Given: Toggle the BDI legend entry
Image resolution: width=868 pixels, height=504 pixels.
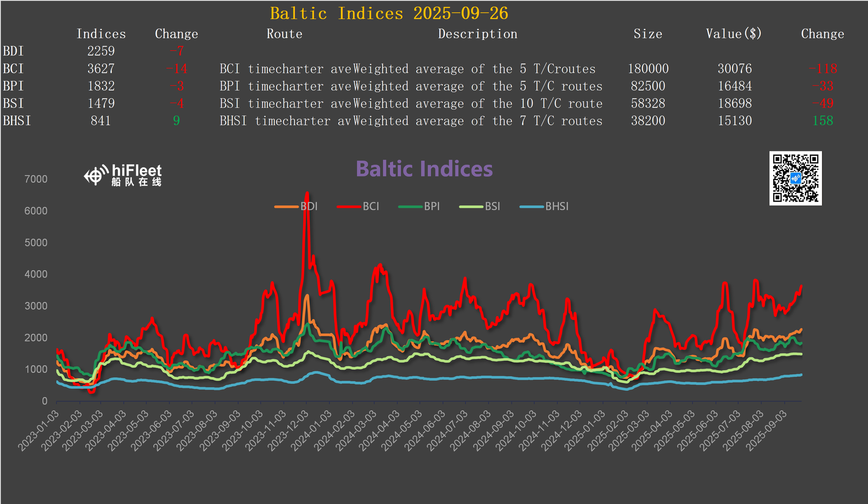Looking at the screenshot, I should click(297, 206).
